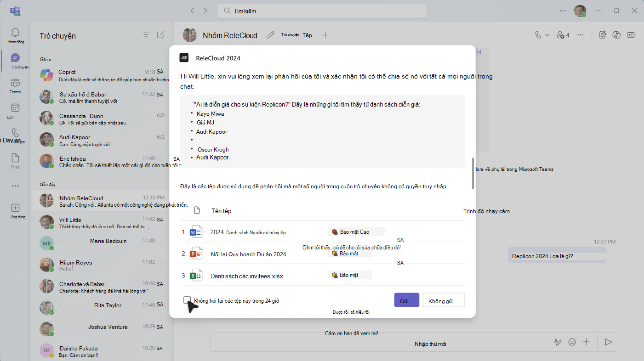Open Audi Kapoor conversation
The image size is (644, 361).
(102, 140)
